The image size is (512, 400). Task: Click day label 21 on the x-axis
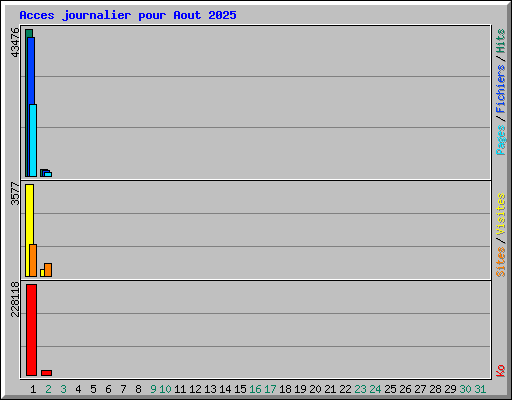point(330,389)
